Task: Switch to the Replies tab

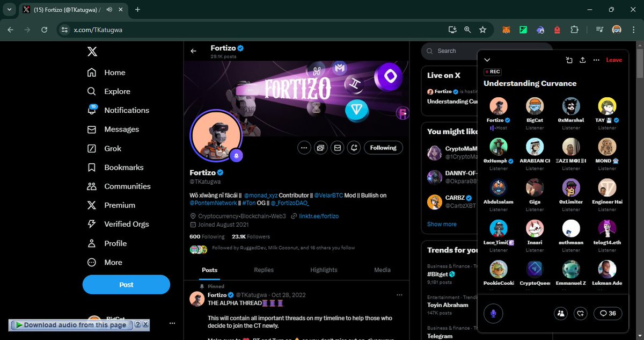Action: 264,270
